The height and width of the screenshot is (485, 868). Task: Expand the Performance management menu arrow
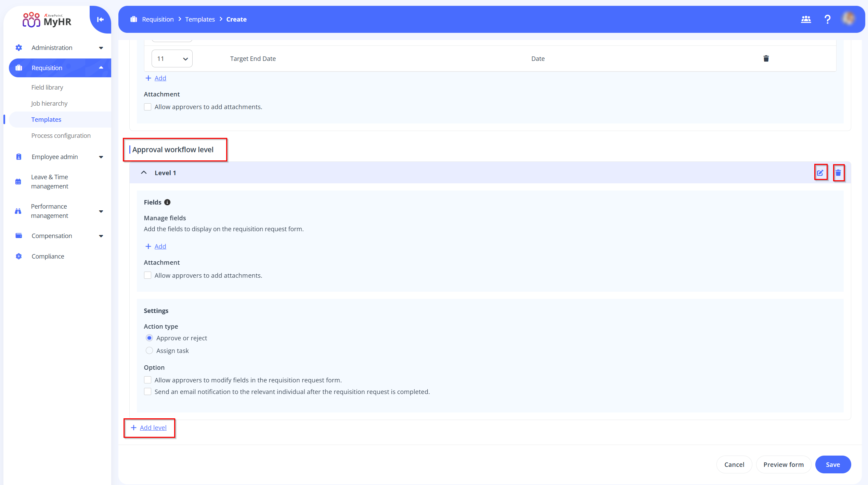point(101,211)
